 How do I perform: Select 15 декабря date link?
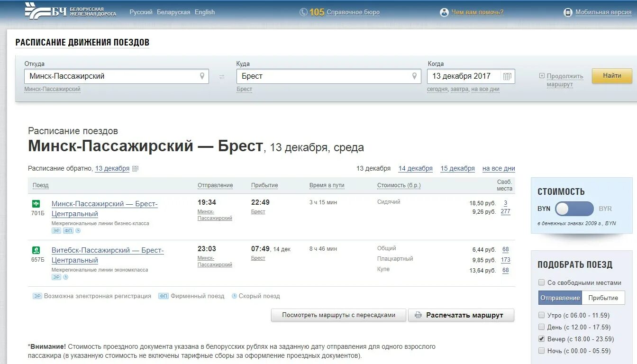457,169
